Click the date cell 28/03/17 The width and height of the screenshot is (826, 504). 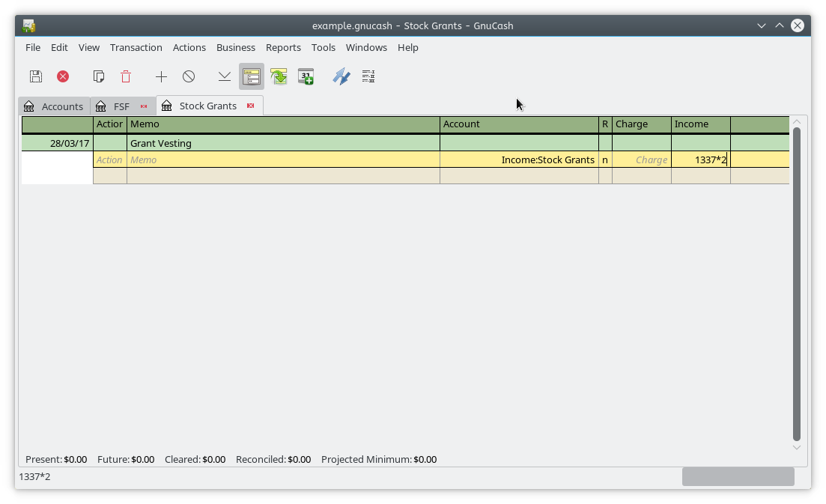point(58,143)
